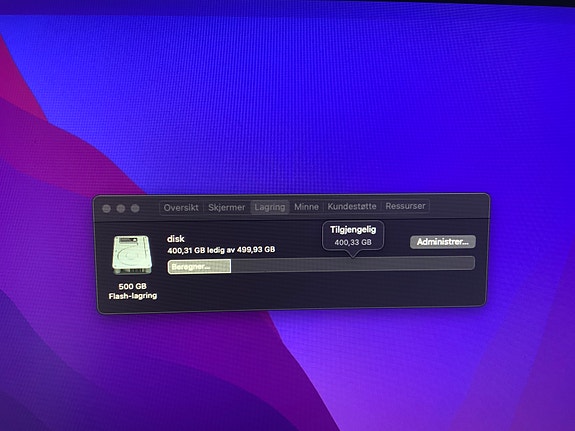Viewport: 575px width, 431px height.
Task: Select the Lagring tab
Action: pyautogui.click(x=270, y=207)
